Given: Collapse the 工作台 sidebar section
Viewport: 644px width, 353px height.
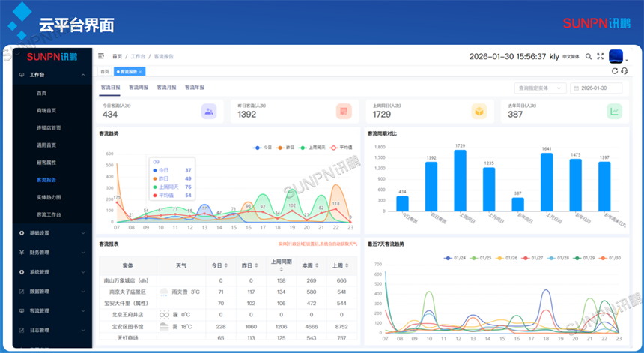Looking at the screenshot, I should coord(49,75).
